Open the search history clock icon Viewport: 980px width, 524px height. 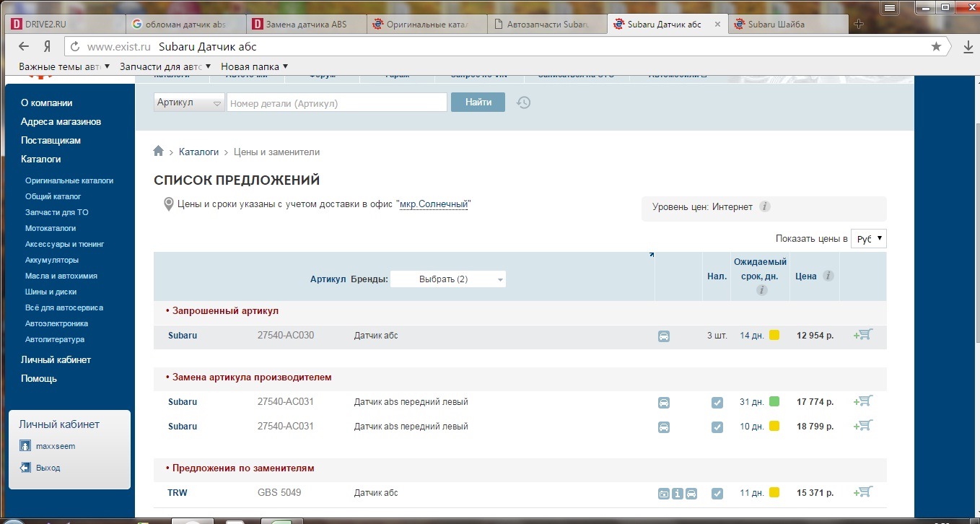click(524, 102)
